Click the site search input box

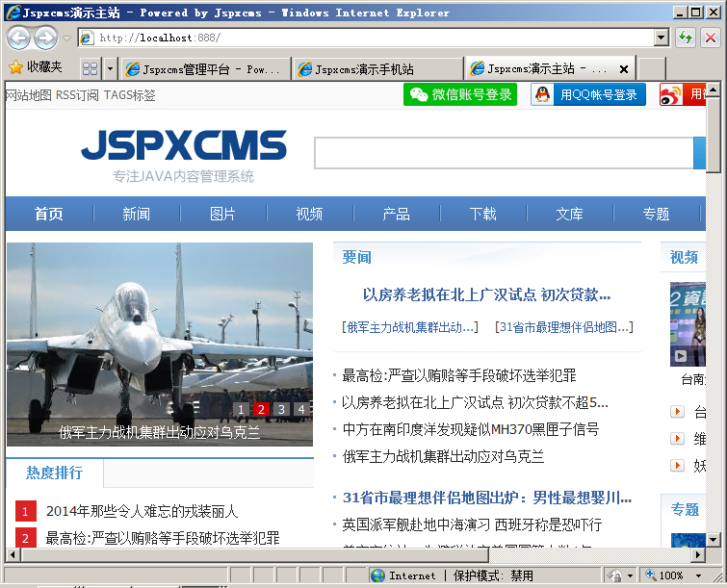point(504,153)
